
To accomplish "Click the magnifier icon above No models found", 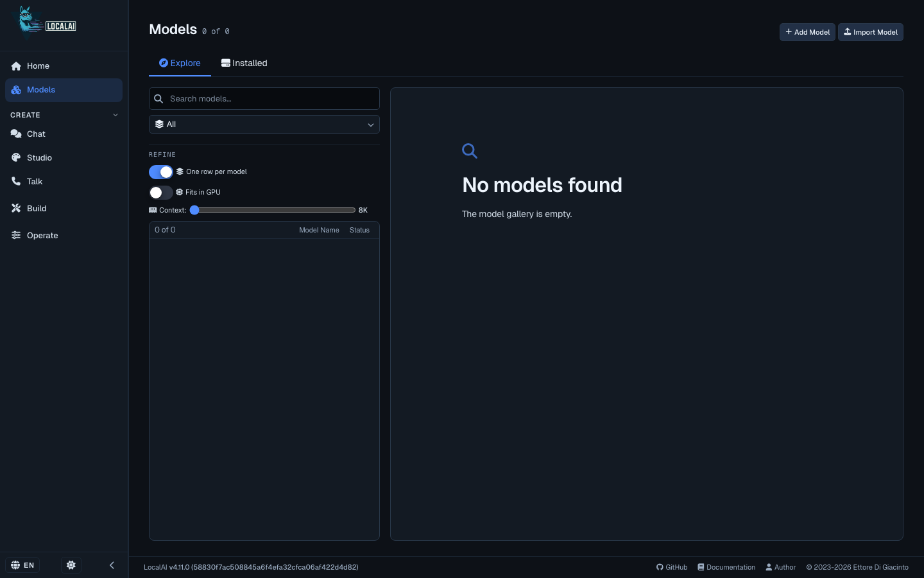I will [x=470, y=151].
